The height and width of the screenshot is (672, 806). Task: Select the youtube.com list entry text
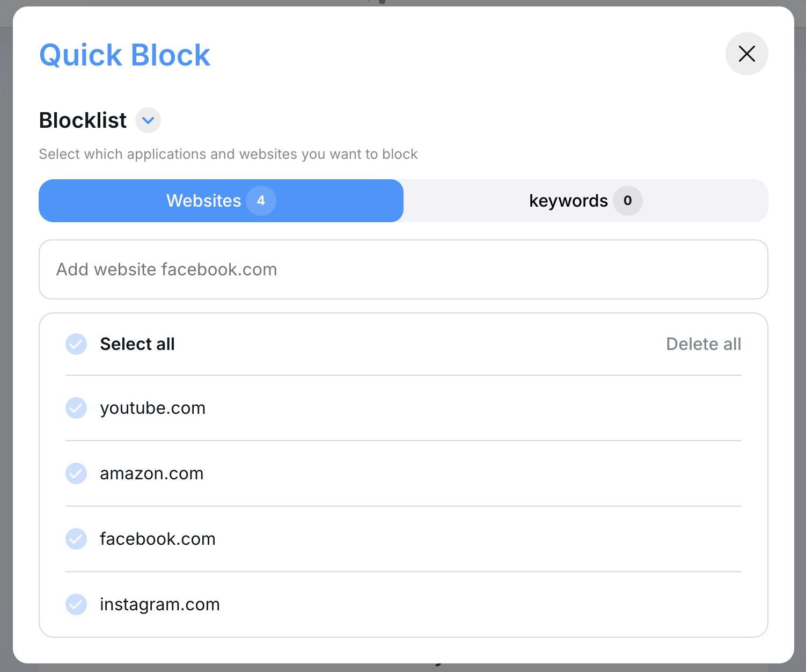coord(152,408)
